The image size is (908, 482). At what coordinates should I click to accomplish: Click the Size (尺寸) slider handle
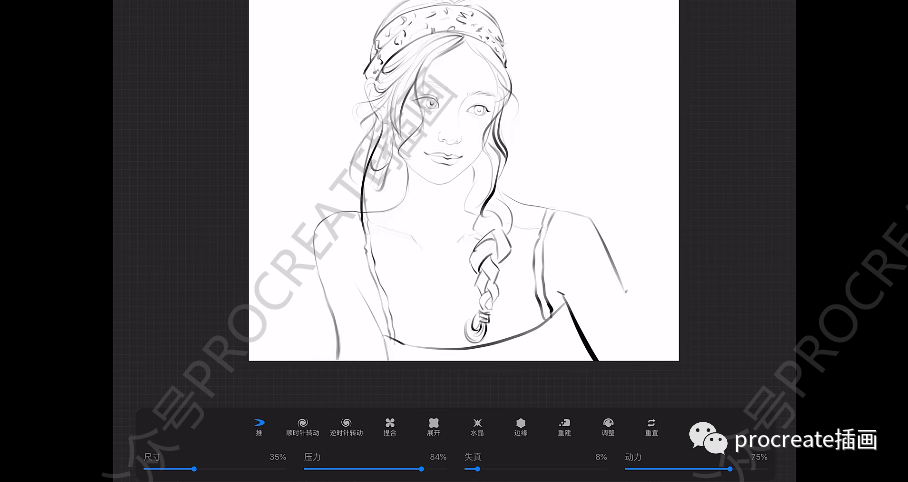(x=194, y=468)
